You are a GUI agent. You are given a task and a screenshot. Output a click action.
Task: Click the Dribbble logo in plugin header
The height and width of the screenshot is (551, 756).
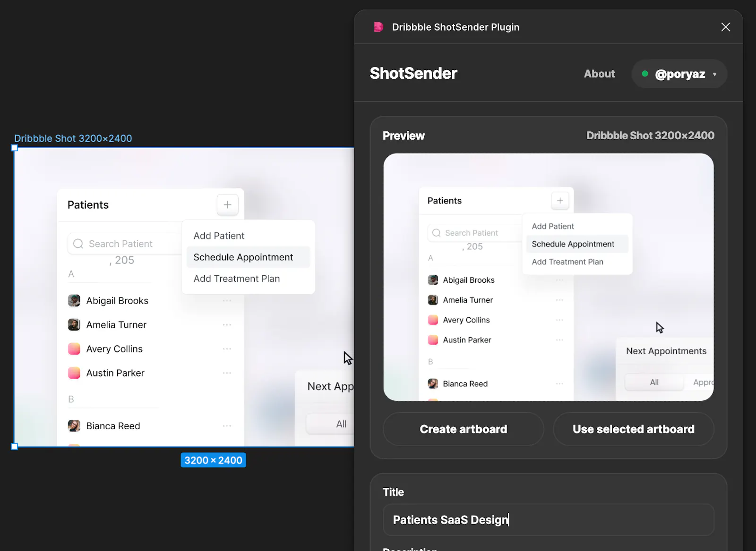pyautogui.click(x=378, y=27)
